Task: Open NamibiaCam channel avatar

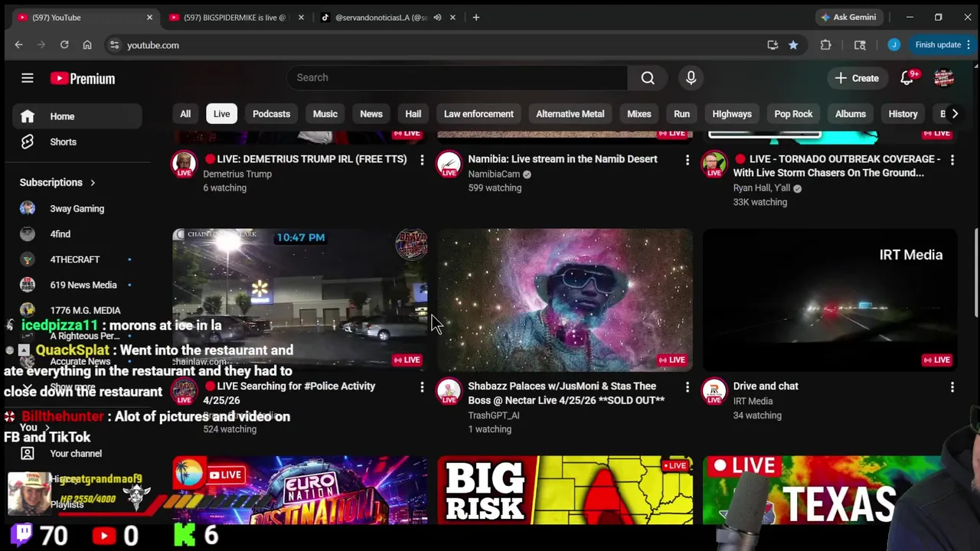Action: coord(449,163)
